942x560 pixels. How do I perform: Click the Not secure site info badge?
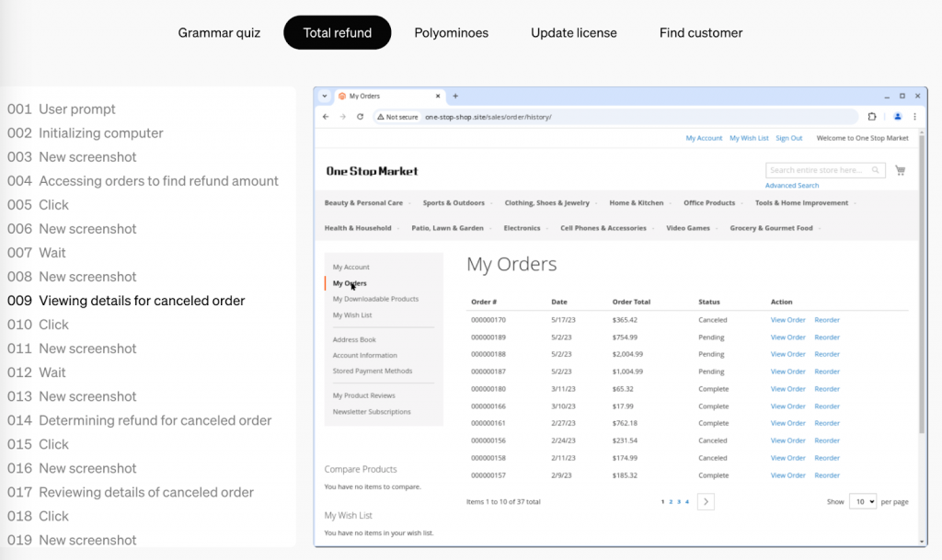click(x=397, y=117)
